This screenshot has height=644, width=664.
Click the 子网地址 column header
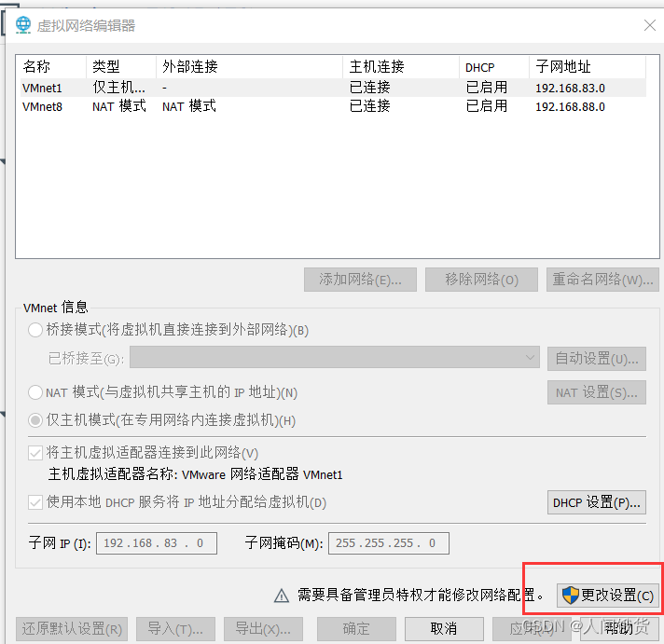[588, 66]
